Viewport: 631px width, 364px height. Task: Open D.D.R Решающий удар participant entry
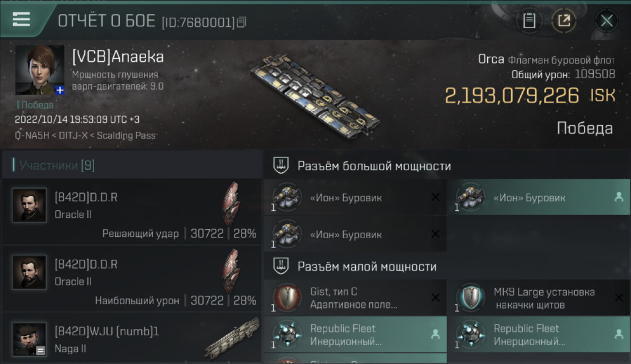[132, 211]
